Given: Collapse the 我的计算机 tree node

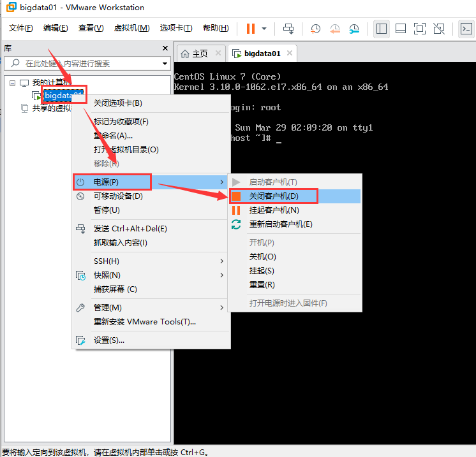Looking at the screenshot, I should click(x=12, y=83).
